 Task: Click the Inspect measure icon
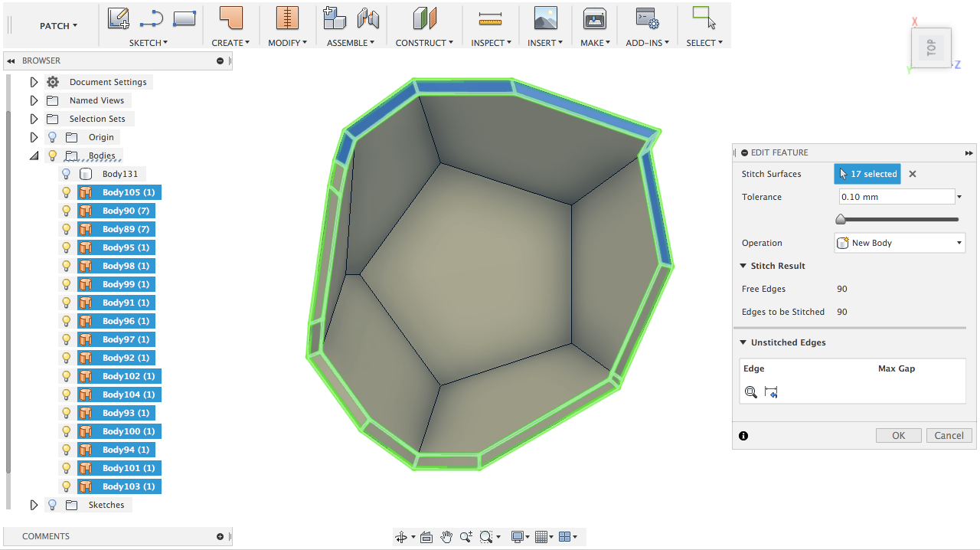489,18
